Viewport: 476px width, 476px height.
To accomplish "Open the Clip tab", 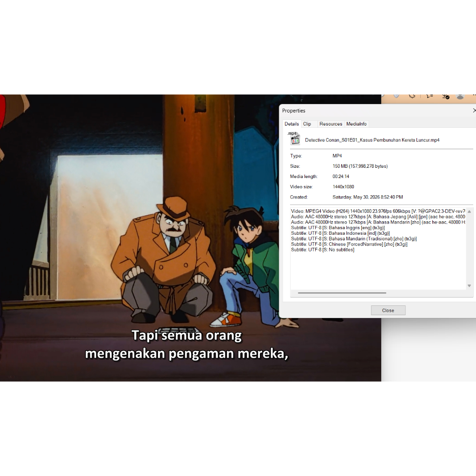I will click(x=307, y=124).
